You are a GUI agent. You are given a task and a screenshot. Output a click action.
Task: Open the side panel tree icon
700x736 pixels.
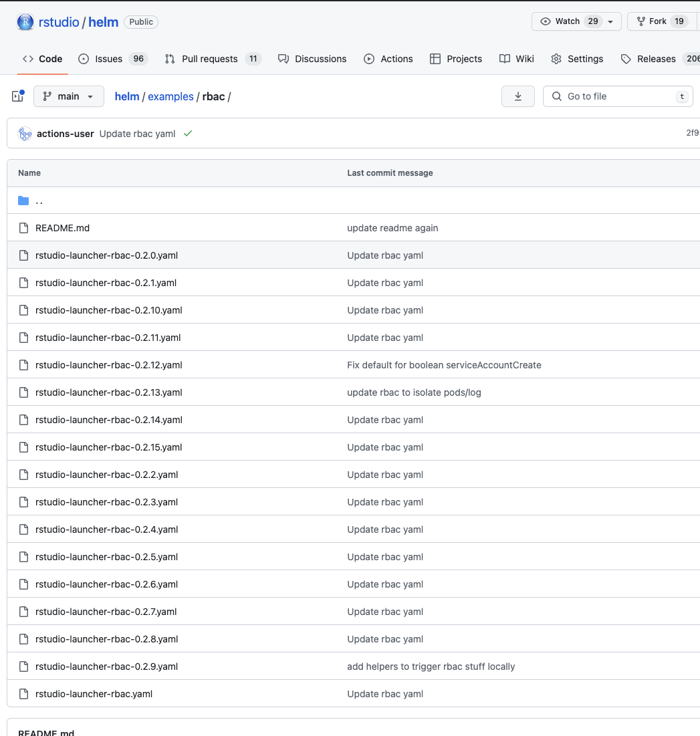[17, 96]
